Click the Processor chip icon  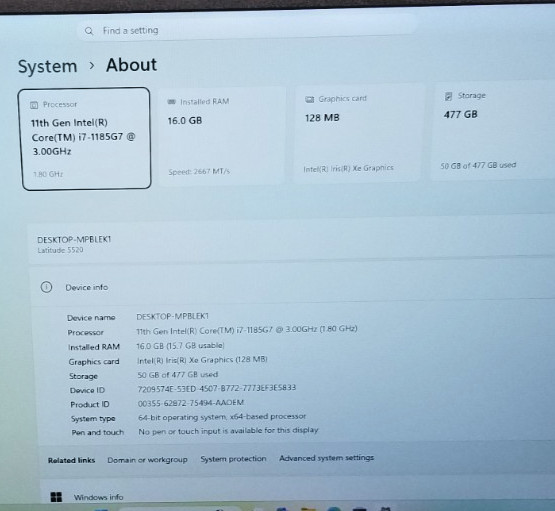(34, 105)
